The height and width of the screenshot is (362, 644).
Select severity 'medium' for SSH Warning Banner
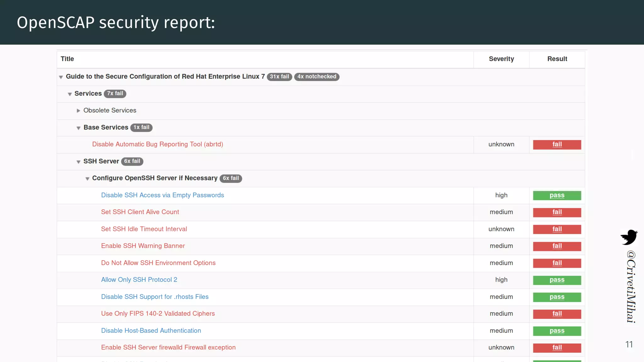[501, 246]
